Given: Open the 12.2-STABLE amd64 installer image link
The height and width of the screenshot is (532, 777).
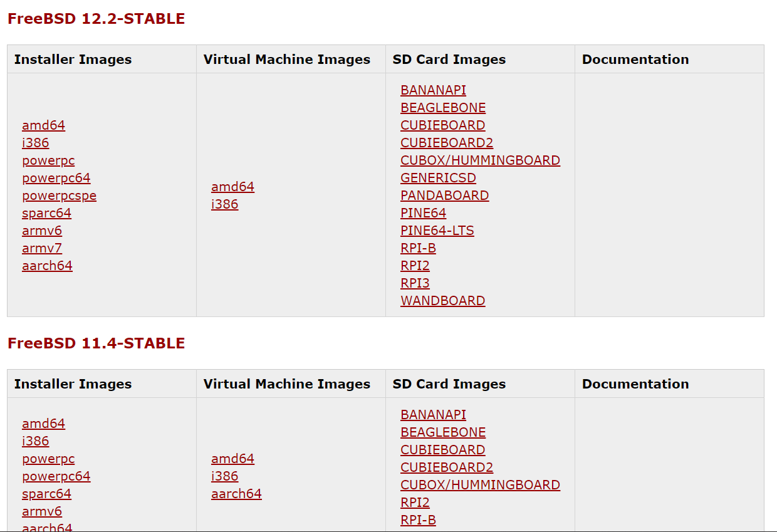Looking at the screenshot, I should 43,125.
